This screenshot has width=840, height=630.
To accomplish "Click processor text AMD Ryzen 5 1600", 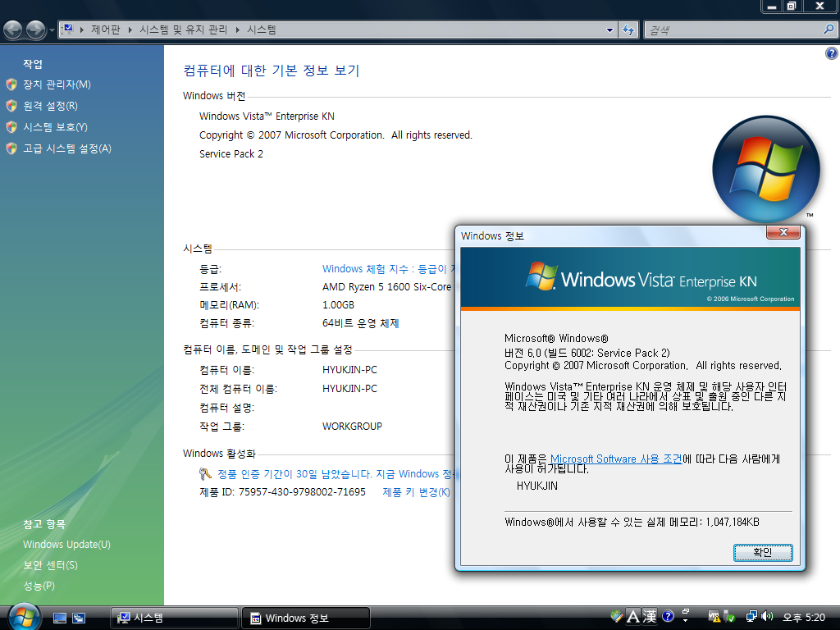I will (x=387, y=287).
